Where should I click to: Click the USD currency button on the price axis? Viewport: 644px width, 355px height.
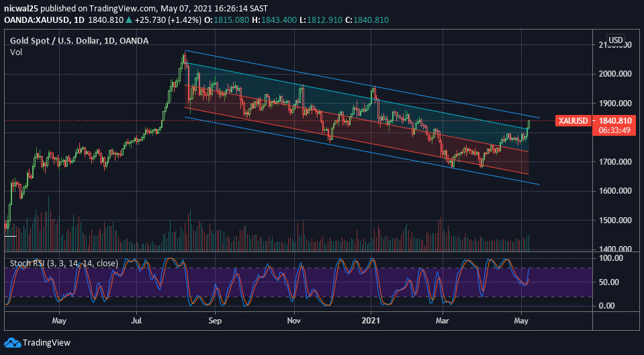(615, 40)
